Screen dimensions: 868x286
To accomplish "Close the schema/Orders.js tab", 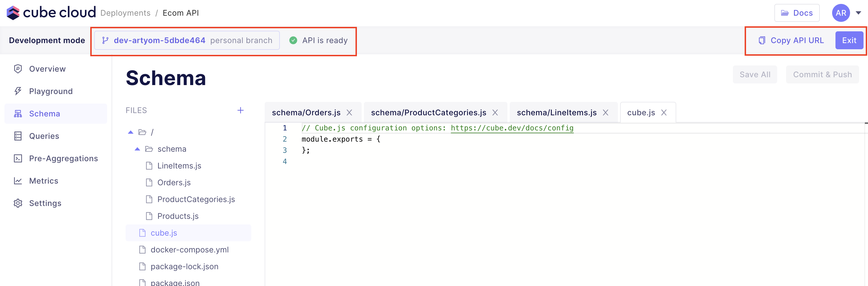I will click(349, 113).
